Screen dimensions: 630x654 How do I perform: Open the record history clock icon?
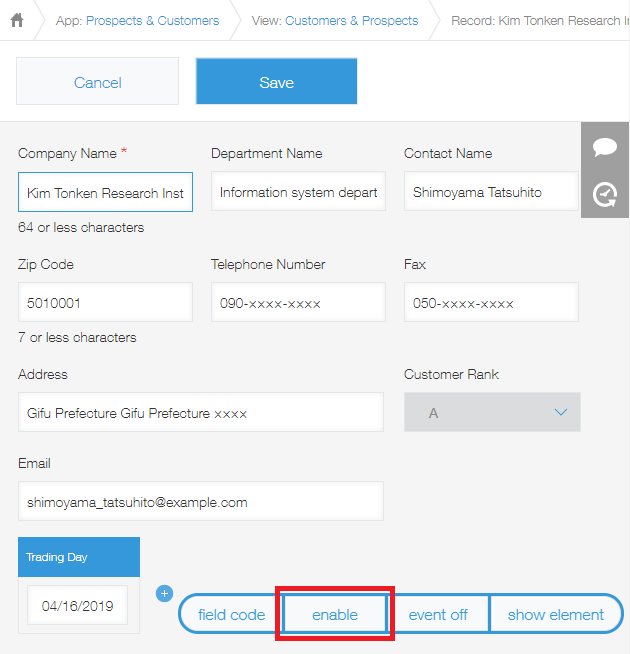click(605, 194)
